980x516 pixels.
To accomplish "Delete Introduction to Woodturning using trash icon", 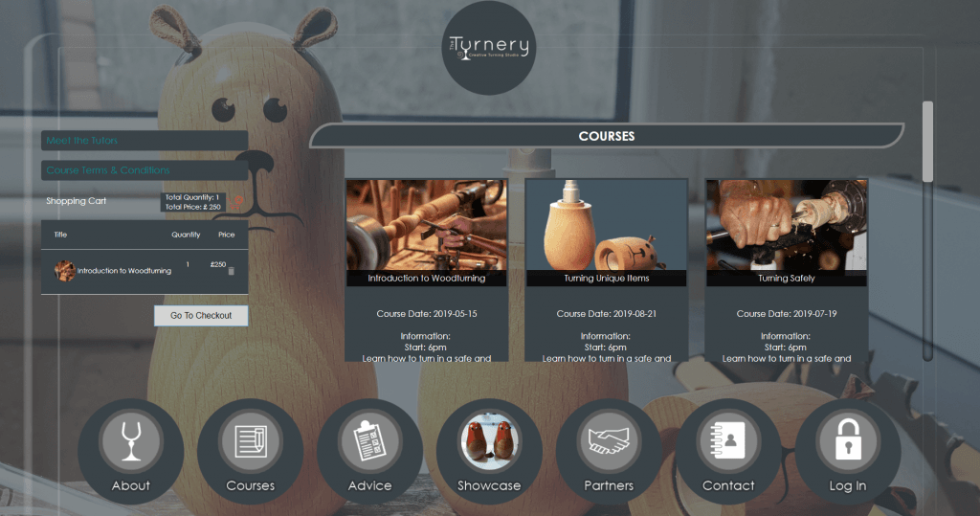I will click(x=231, y=272).
